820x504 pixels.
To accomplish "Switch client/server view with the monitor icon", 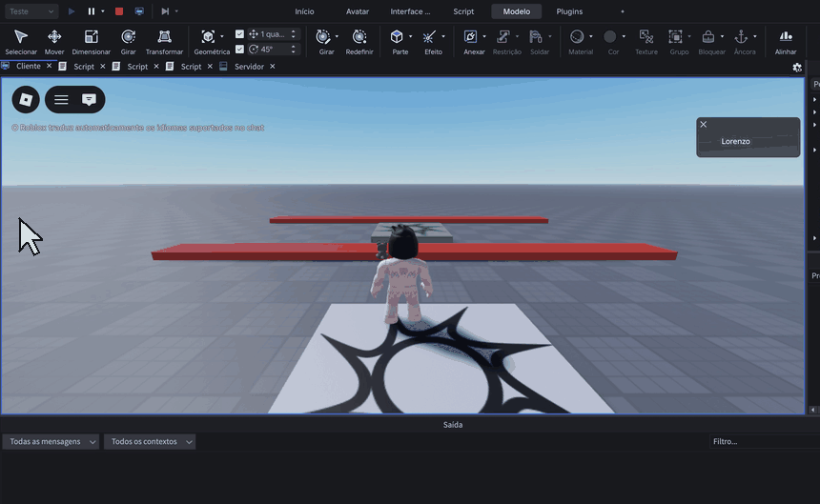I will click(139, 11).
